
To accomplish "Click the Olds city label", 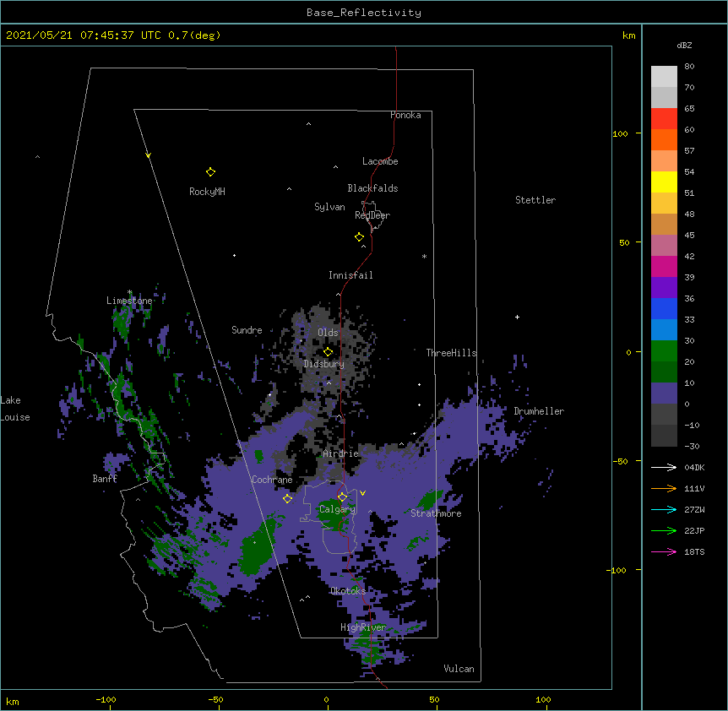I will [x=328, y=333].
